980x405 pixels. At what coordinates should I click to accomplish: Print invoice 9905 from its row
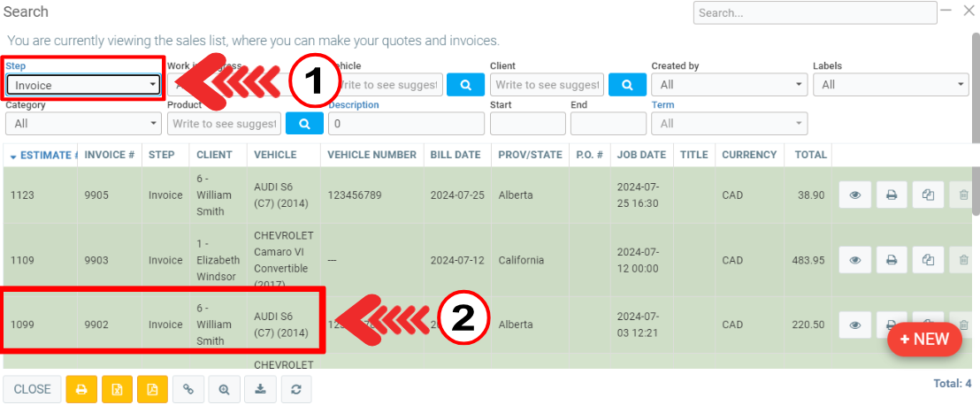(x=892, y=195)
